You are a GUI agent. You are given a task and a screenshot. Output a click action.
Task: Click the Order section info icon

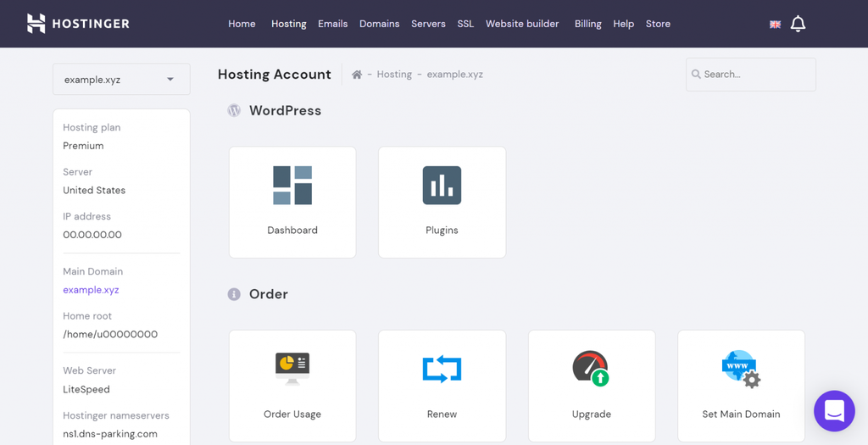click(234, 294)
